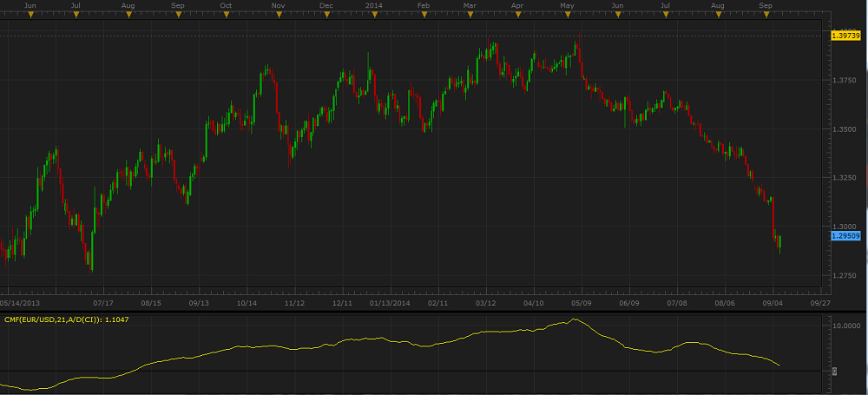
Task: Click the triangle marker under Oct
Action: click(226, 15)
